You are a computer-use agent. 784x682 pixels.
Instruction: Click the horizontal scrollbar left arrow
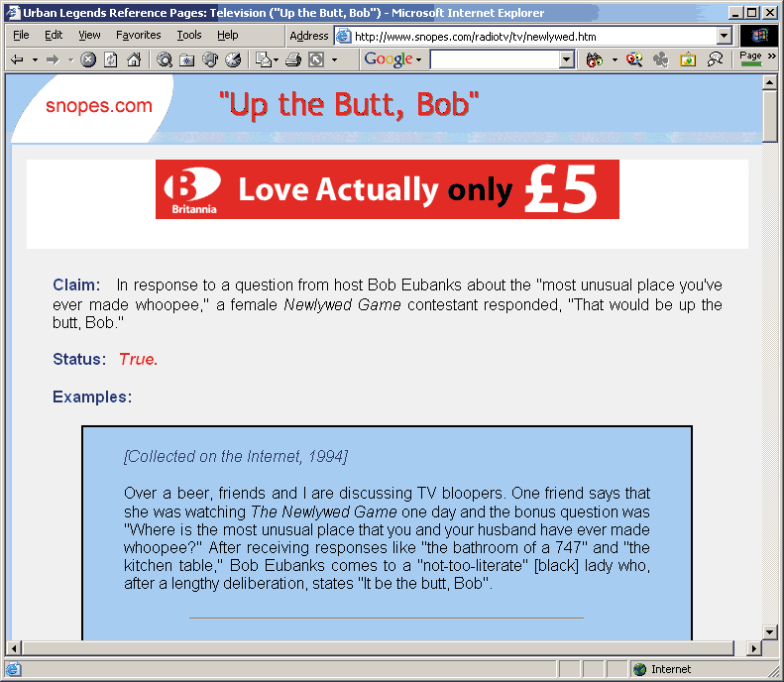click(14, 648)
